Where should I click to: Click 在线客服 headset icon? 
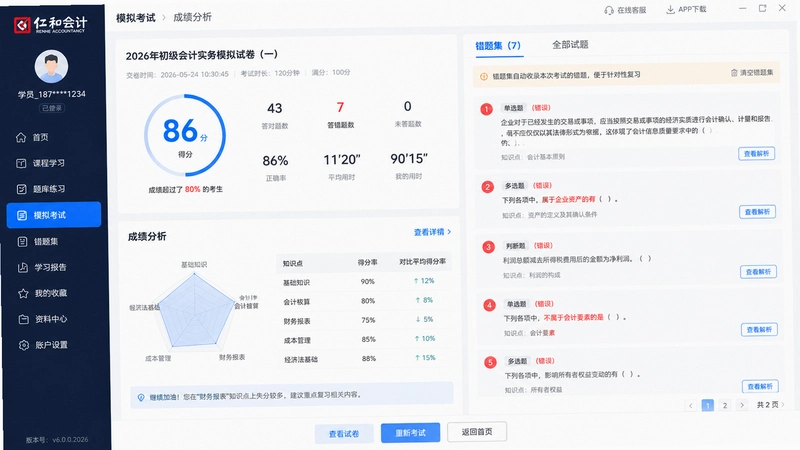pyautogui.click(x=609, y=10)
